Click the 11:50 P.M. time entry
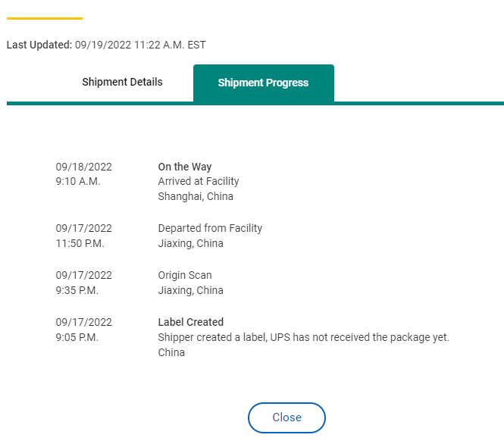Viewport: 504px width, 444px height. point(80,243)
